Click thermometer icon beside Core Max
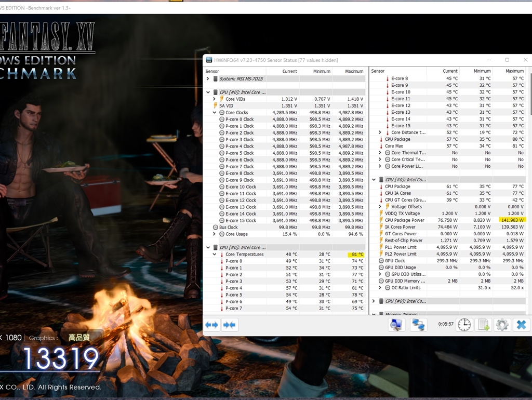532x400 pixels. pos(381,146)
